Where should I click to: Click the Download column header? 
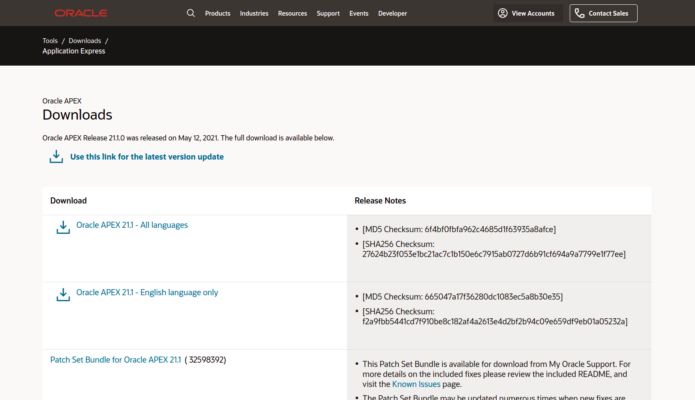point(68,200)
